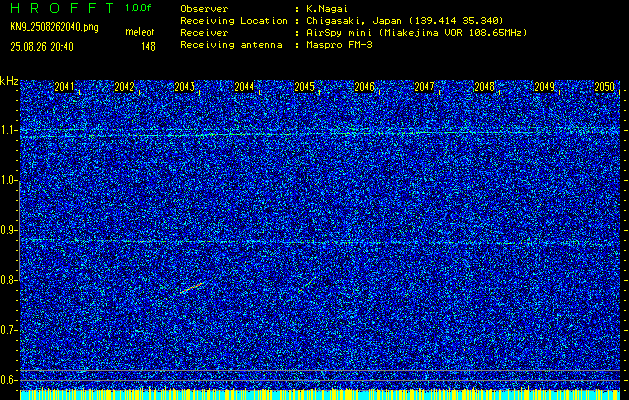The height and width of the screenshot is (400, 629).
Task: Click the 1.1 frequency axis label
Action: pyautogui.click(x=8, y=130)
